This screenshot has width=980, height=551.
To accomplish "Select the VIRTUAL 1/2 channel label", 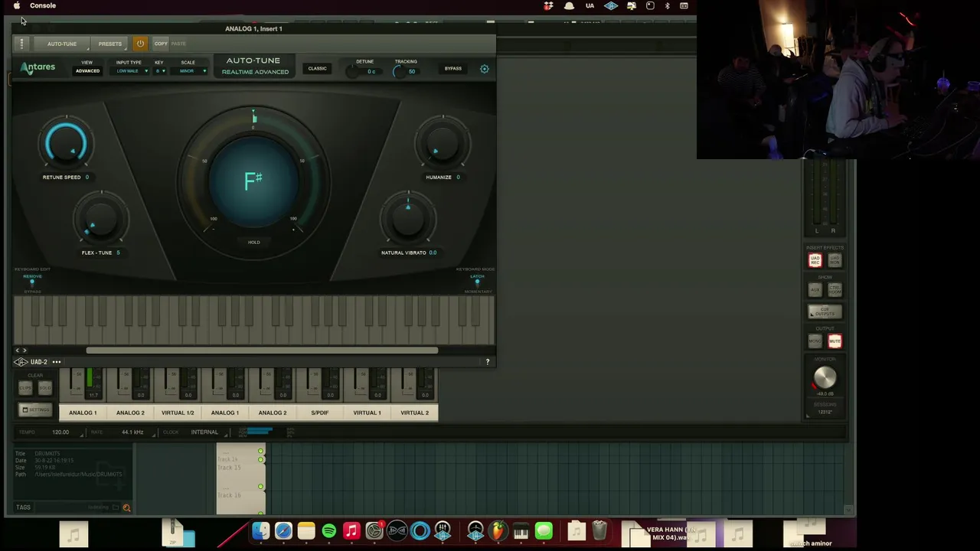I will pyautogui.click(x=178, y=412).
